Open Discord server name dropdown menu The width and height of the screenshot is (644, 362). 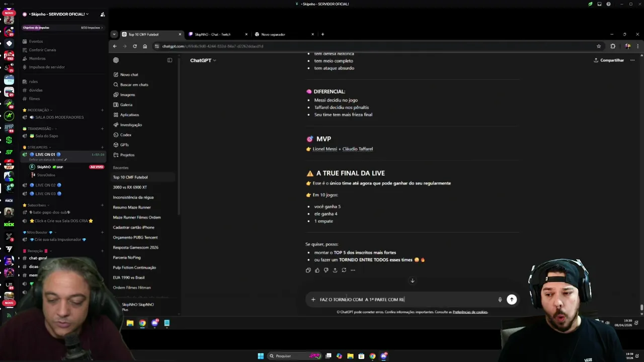pyautogui.click(x=58, y=14)
